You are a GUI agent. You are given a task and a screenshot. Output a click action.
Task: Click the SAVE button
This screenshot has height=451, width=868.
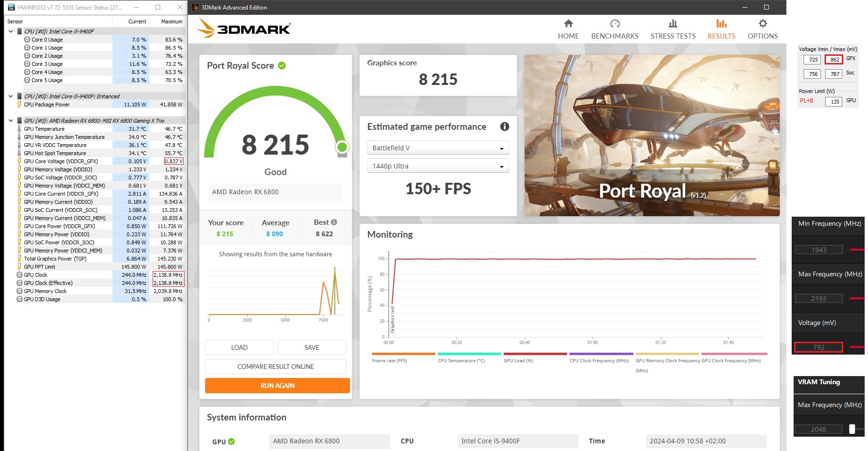[311, 347]
